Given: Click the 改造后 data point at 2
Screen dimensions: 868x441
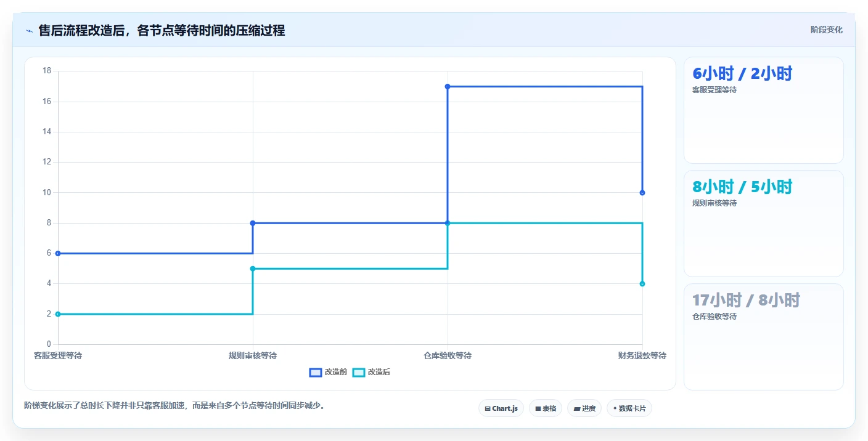Looking at the screenshot, I should click(58, 314).
